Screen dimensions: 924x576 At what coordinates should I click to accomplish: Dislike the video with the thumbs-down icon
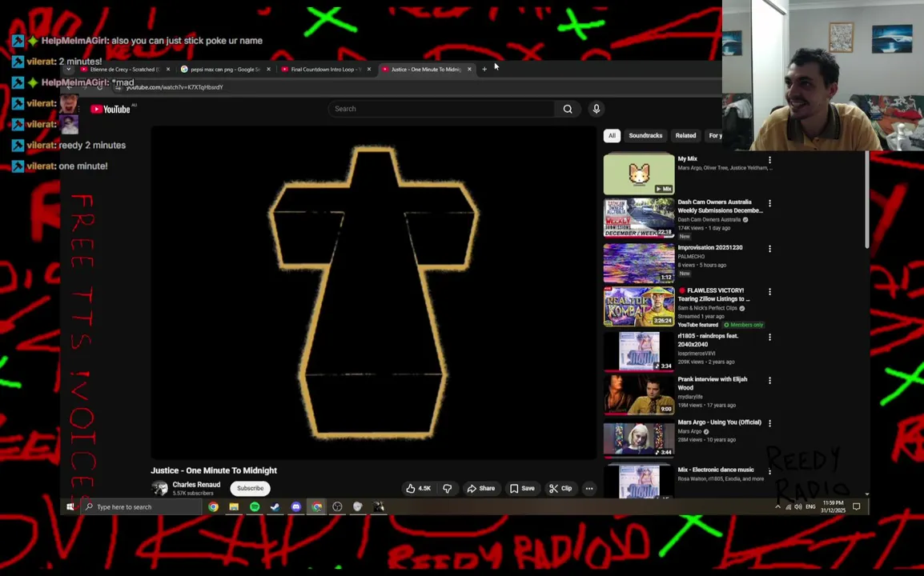448,488
